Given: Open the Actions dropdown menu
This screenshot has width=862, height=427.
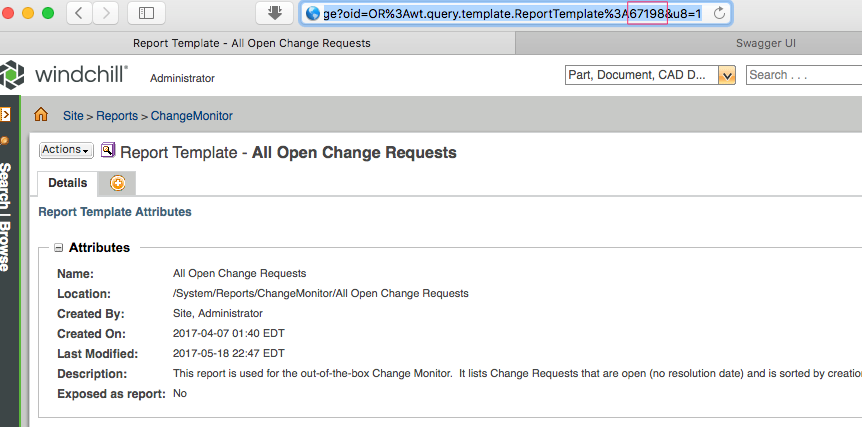Looking at the screenshot, I should [x=66, y=150].
